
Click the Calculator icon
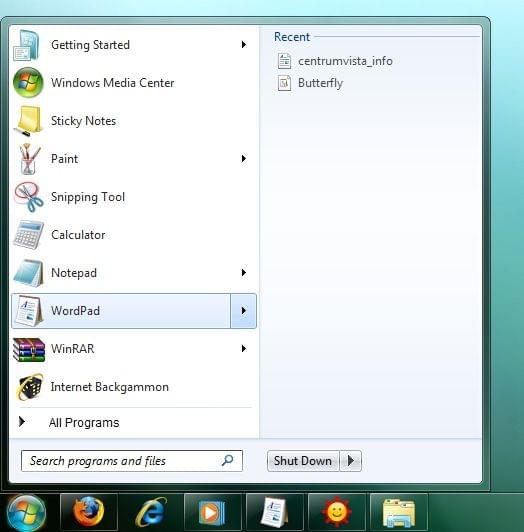pos(29,235)
